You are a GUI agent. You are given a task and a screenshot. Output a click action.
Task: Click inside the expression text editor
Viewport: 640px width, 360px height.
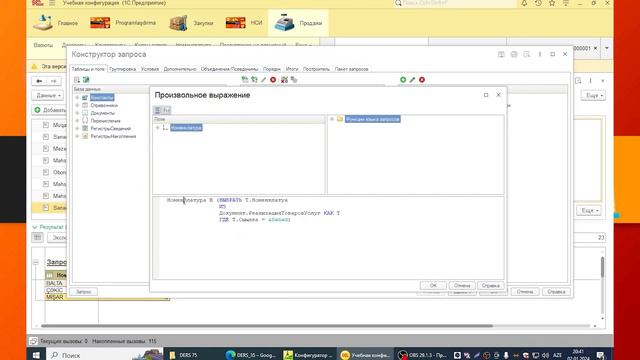[329, 238]
